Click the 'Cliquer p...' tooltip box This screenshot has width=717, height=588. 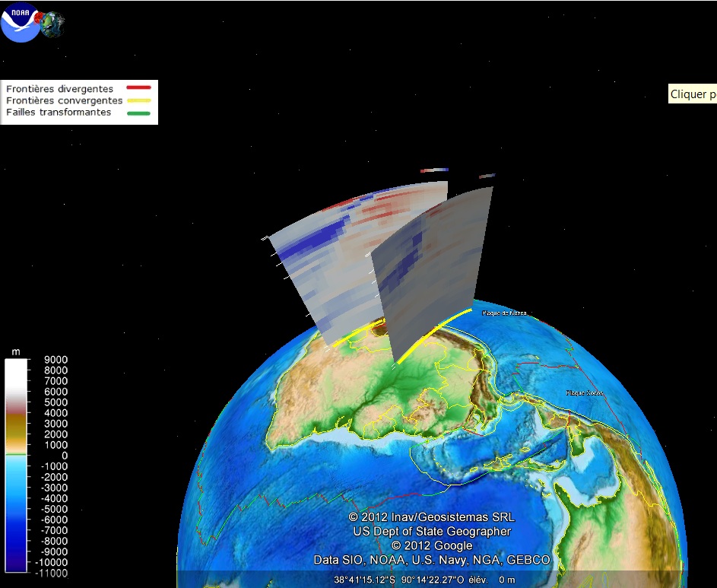pos(692,94)
